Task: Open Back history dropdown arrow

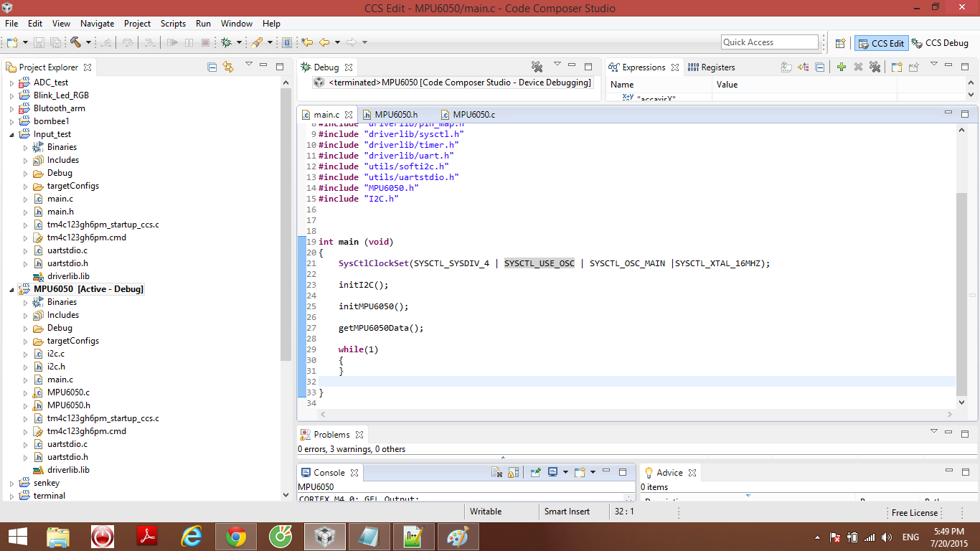Action: point(336,42)
